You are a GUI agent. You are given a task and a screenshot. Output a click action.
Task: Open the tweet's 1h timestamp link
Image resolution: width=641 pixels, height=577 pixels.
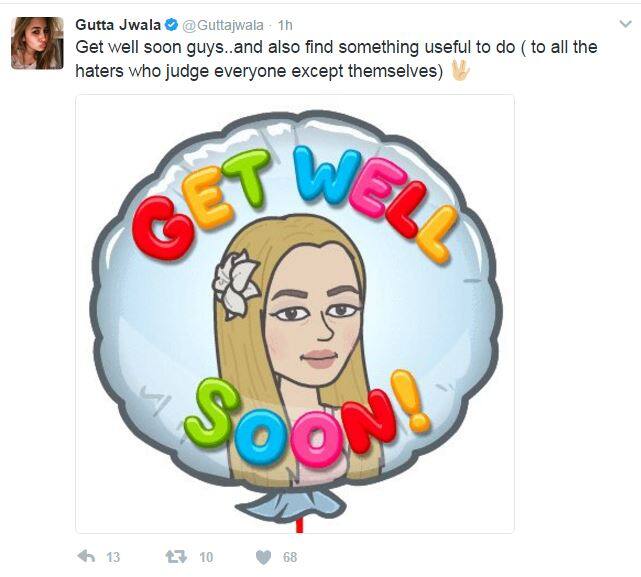(287, 25)
